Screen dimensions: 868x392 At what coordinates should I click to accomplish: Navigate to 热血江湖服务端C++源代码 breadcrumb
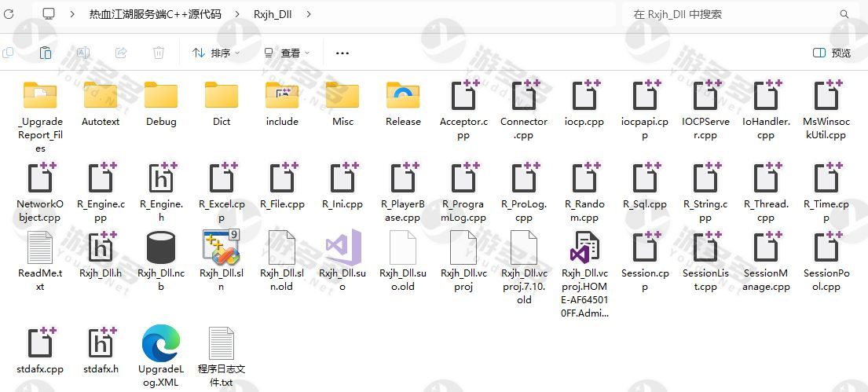[x=155, y=14]
